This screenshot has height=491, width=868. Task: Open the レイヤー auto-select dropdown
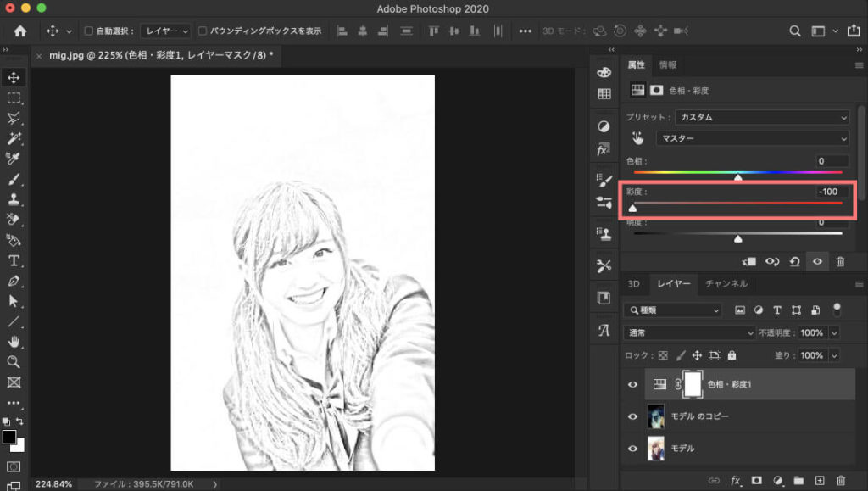coord(166,31)
